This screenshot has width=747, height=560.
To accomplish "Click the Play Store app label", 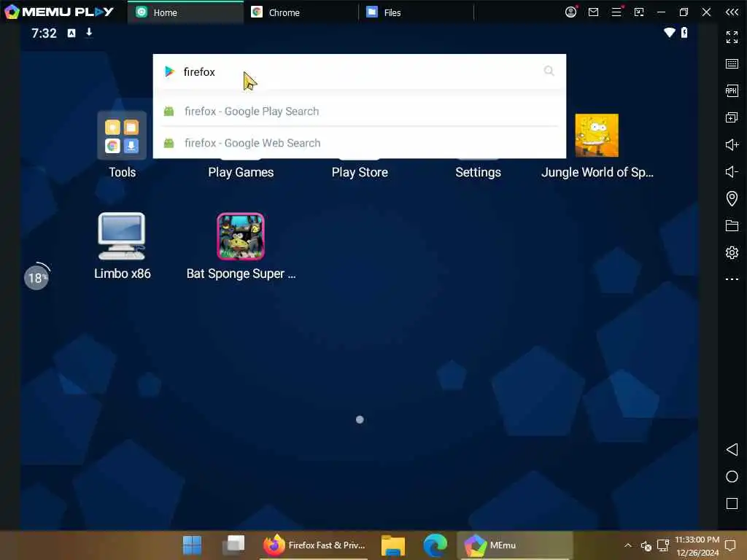I will pyautogui.click(x=360, y=172).
